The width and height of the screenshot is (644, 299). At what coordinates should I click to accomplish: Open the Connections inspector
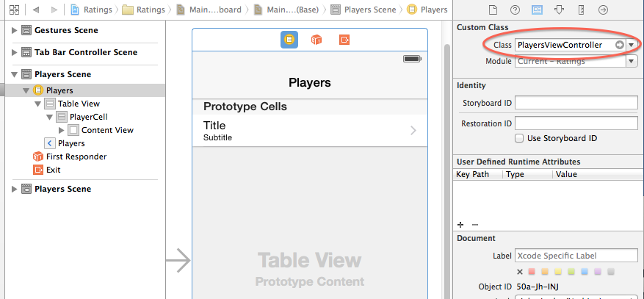(x=603, y=10)
